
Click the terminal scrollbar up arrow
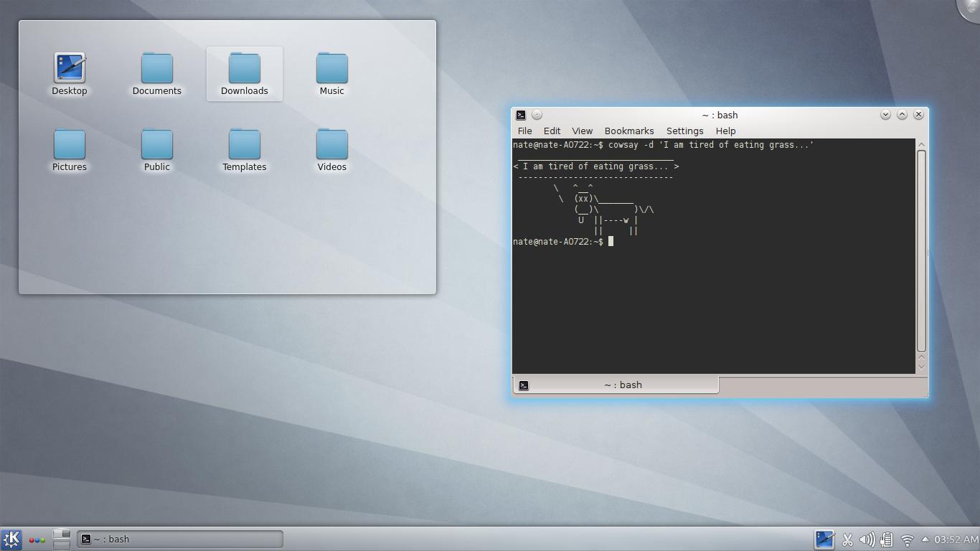point(922,144)
